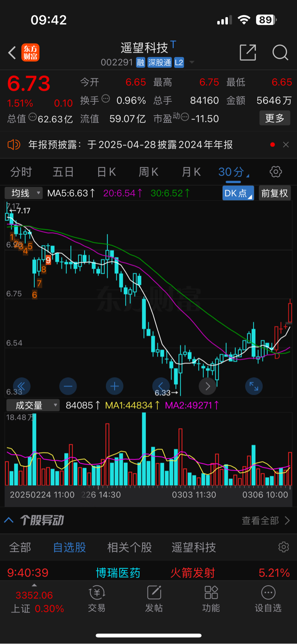Open the 成交量 sub-indicator dropdown
The width and height of the screenshot is (297, 644).
(33, 405)
